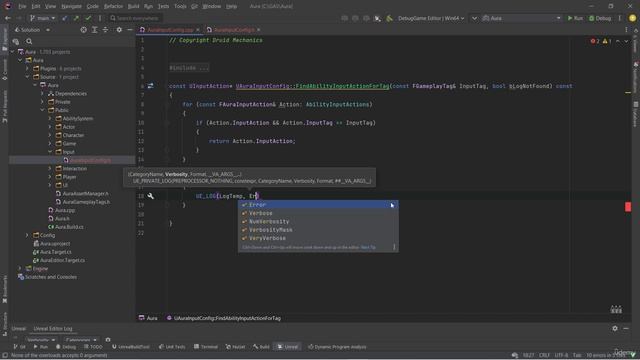Select VeryVerbose in the completion list

tap(318, 238)
